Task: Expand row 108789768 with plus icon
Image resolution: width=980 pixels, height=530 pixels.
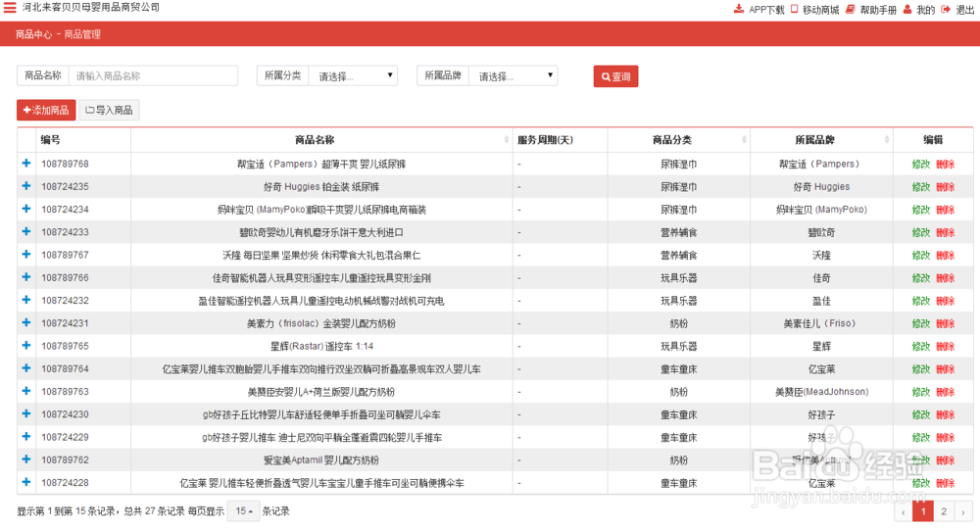Action: (x=26, y=164)
